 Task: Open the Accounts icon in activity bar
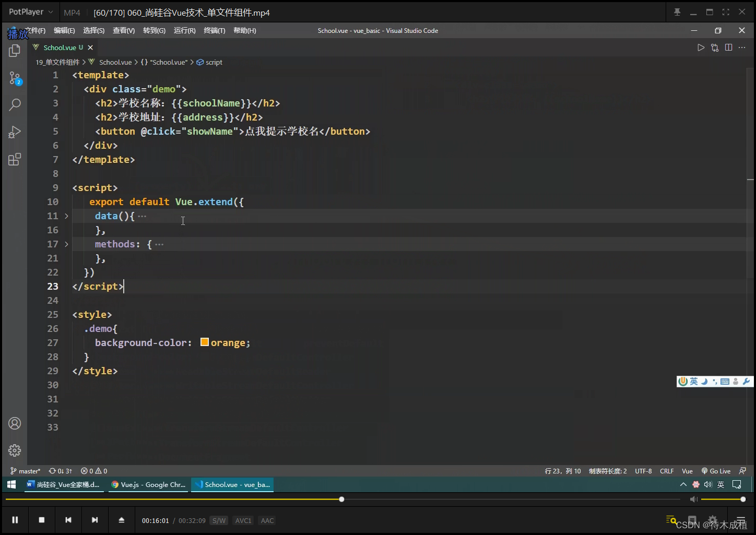[x=15, y=423]
